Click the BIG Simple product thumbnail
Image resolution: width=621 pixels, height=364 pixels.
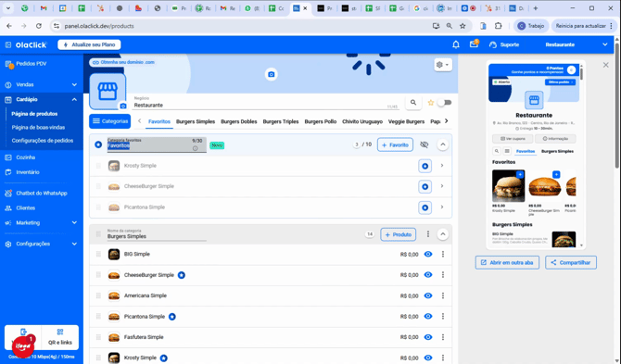click(114, 254)
